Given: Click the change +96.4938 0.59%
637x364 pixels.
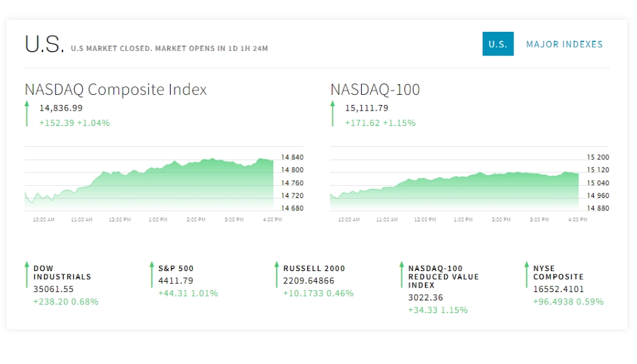Looking at the screenshot, I should [x=568, y=302].
